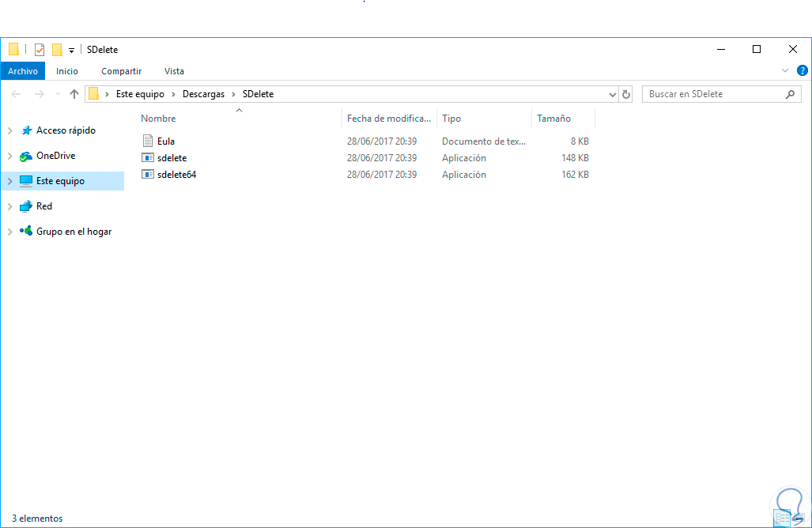The height and width of the screenshot is (528, 812).
Task: Click the sdelete application icon
Action: pos(148,157)
